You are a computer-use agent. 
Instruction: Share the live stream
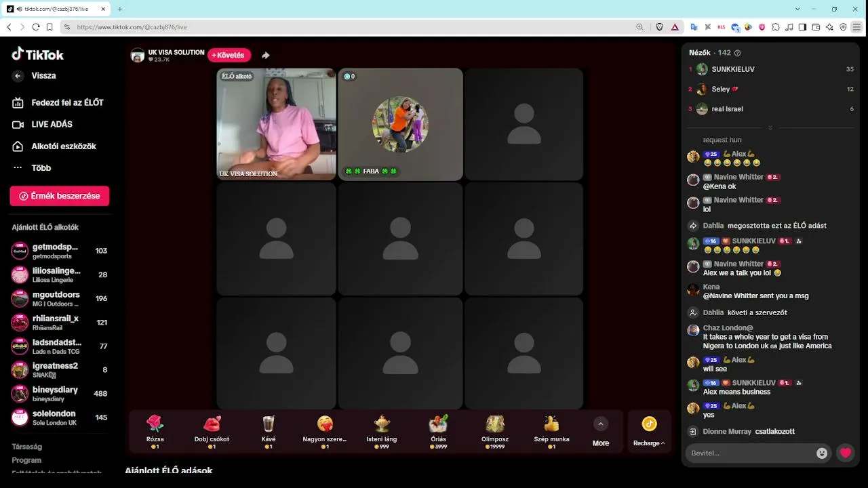[x=265, y=56]
